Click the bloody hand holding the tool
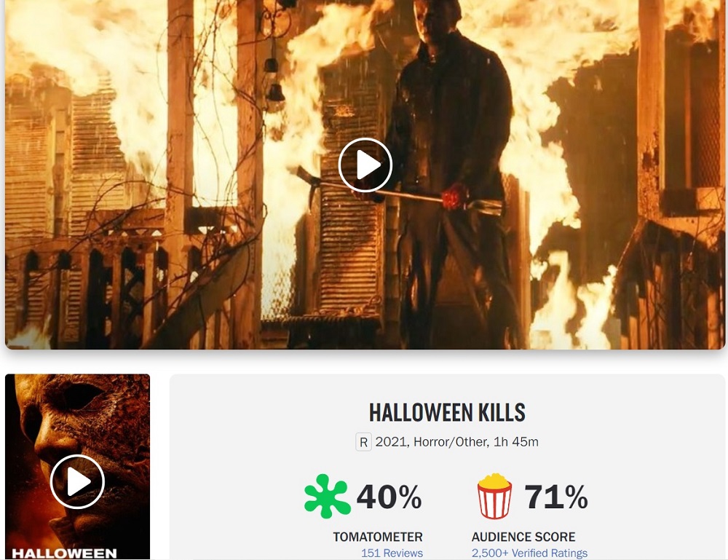Viewport: 728px width, 560px height. tap(454, 197)
